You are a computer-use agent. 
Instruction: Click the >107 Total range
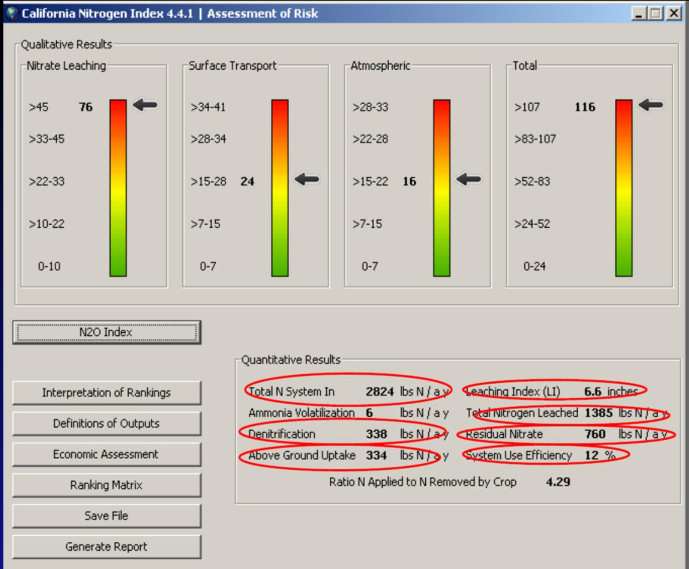(x=527, y=107)
